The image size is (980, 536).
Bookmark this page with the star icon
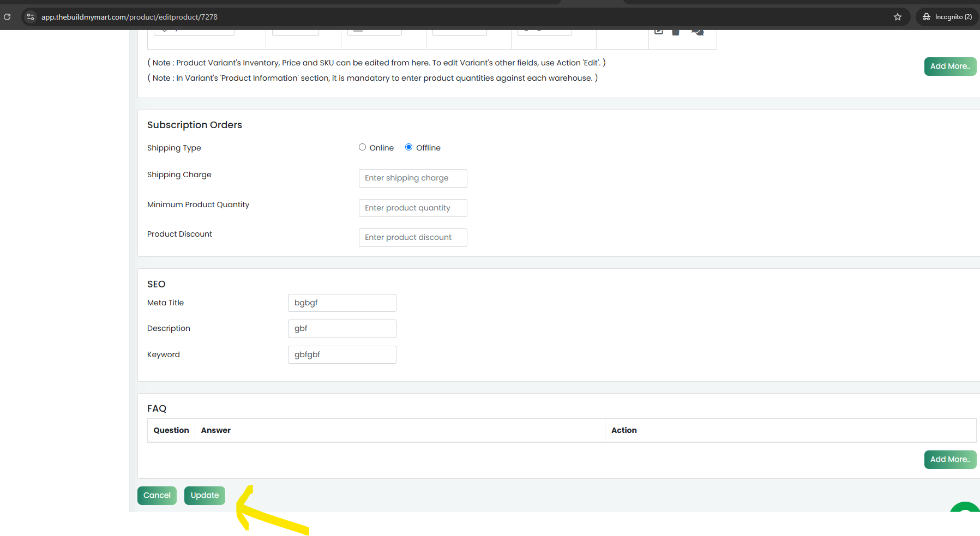(x=898, y=17)
